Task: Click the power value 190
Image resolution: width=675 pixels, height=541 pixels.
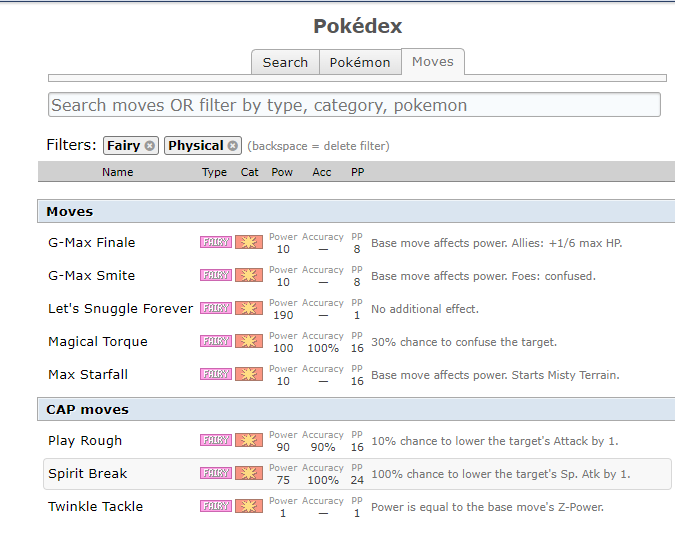Action: [x=283, y=315]
